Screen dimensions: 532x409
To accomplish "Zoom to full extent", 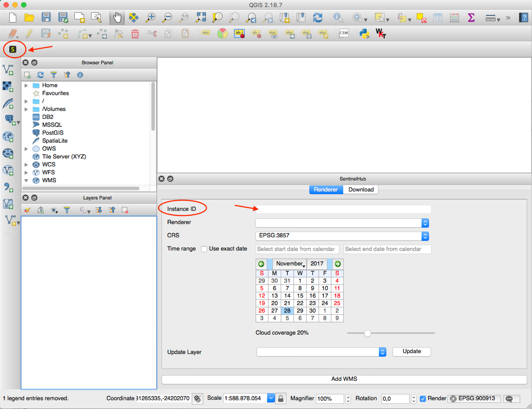I will [x=201, y=18].
